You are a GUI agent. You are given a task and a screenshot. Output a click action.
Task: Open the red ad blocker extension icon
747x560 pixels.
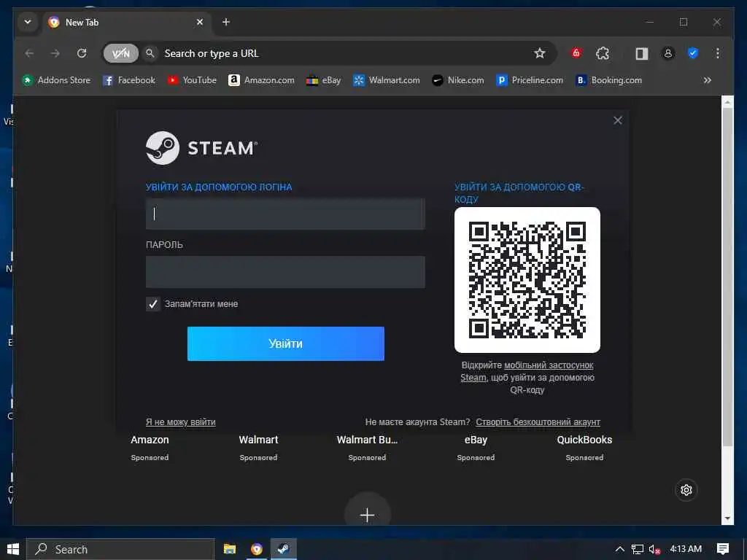click(x=576, y=52)
